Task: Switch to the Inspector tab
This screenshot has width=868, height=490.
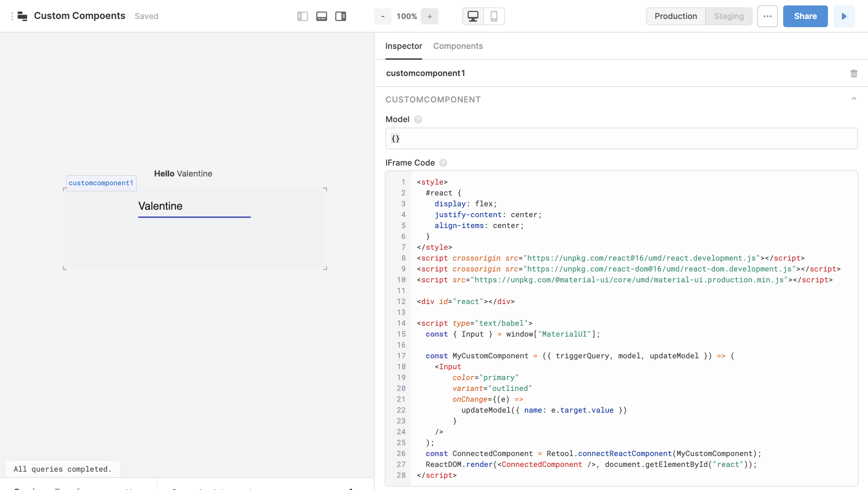Action: [404, 46]
